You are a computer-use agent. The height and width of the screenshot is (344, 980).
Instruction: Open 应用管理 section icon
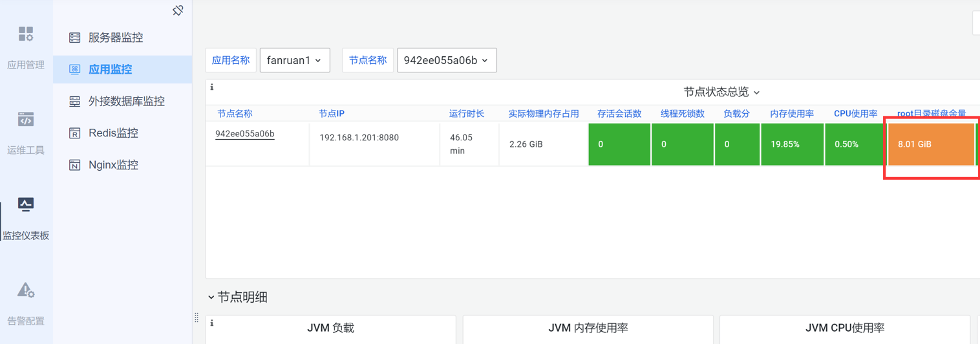click(x=26, y=34)
